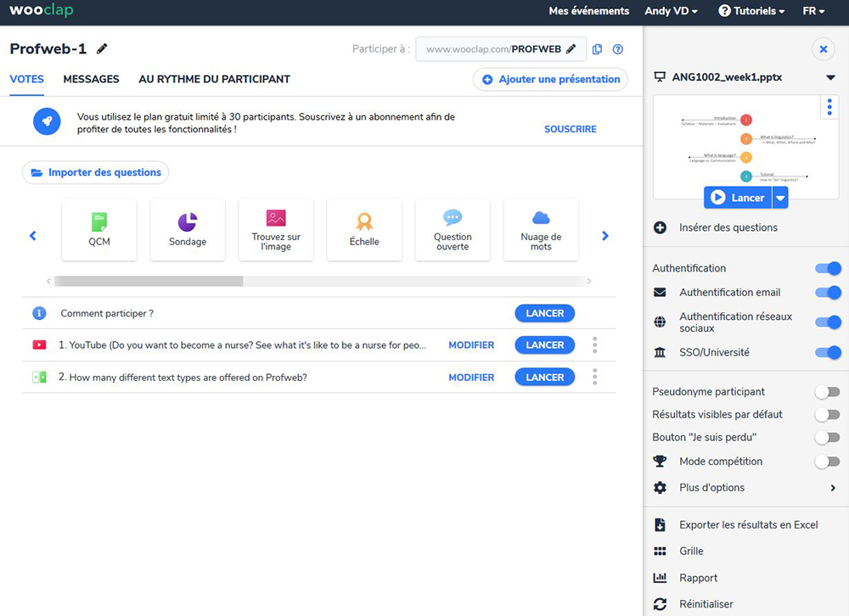Edit the PROFWEB event URL pencil
This screenshot has height=616, width=849.
pos(571,48)
